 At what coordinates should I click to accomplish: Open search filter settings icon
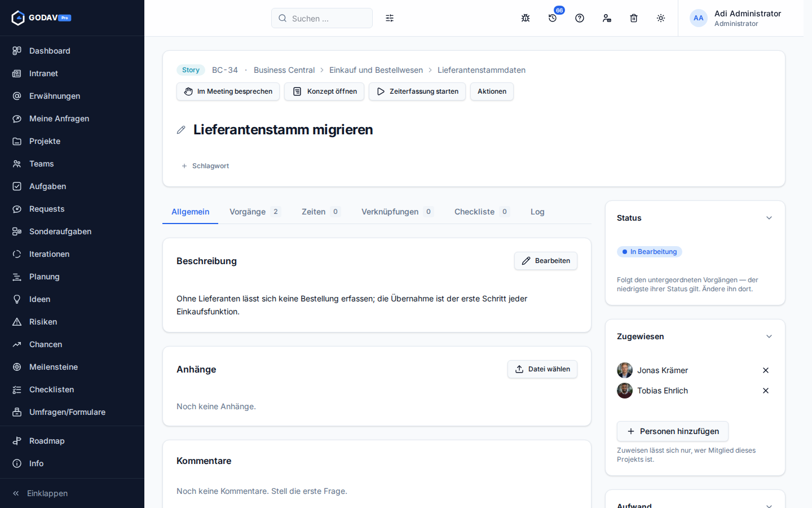pos(390,18)
